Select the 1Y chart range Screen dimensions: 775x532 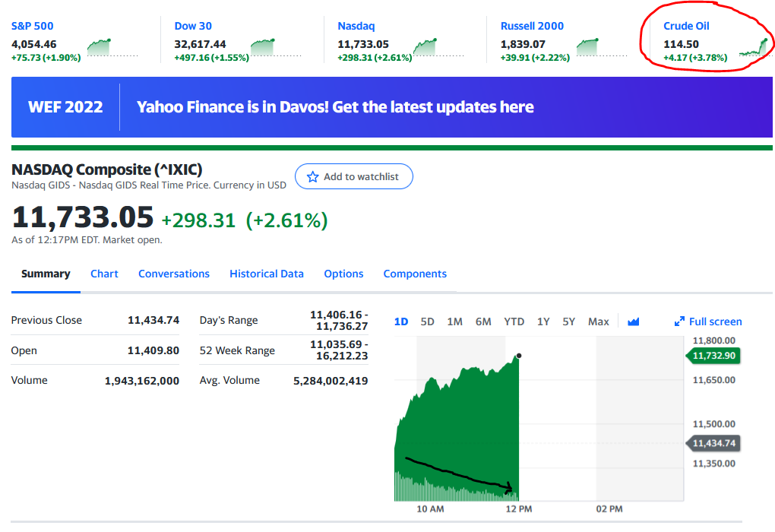[x=543, y=322]
